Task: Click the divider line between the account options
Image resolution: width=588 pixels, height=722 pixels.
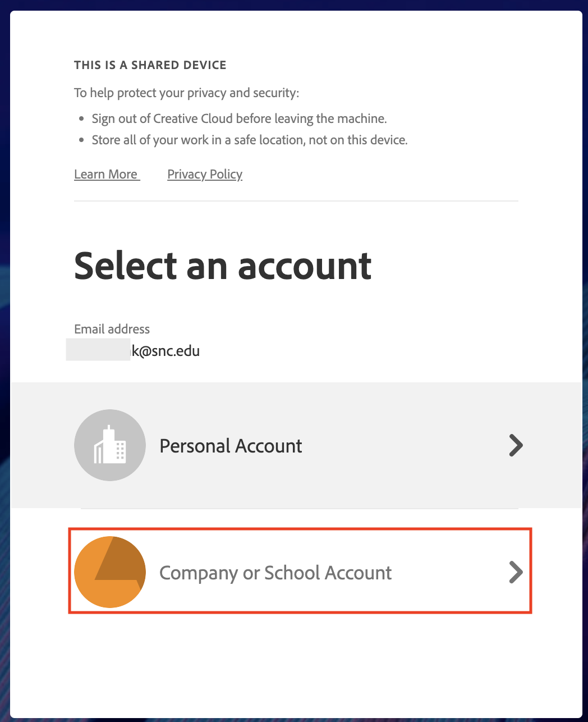Action: pyautogui.click(x=299, y=509)
